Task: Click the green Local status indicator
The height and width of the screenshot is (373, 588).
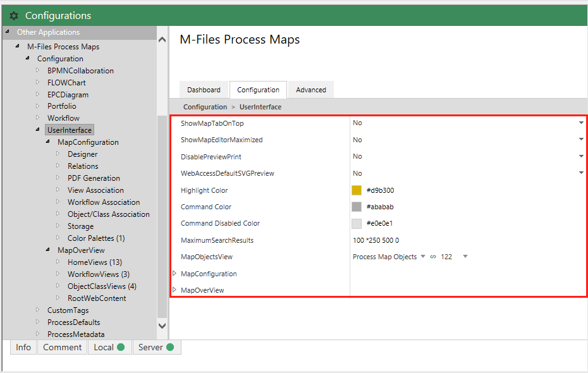Action: pos(120,347)
